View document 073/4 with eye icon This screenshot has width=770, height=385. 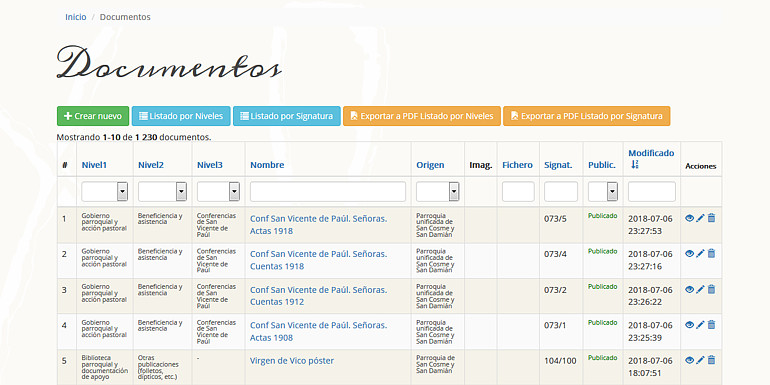pos(689,253)
